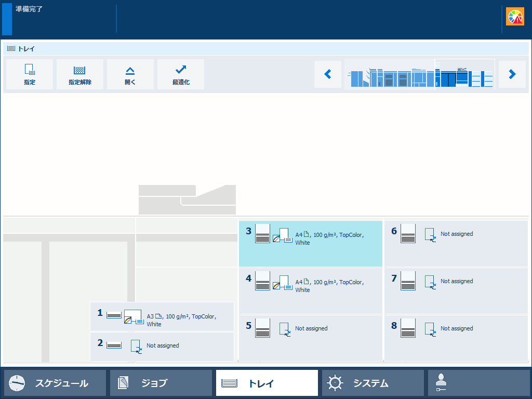Select tray 1 fill level icon
The width and height of the screenshot is (532, 399).
click(x=114, y=315)
